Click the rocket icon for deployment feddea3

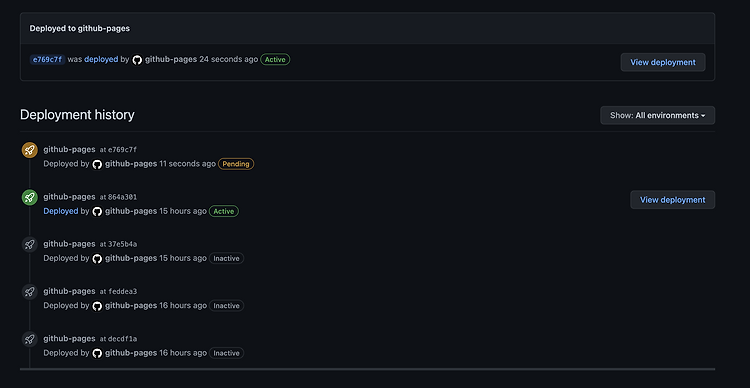click(30, 292)
